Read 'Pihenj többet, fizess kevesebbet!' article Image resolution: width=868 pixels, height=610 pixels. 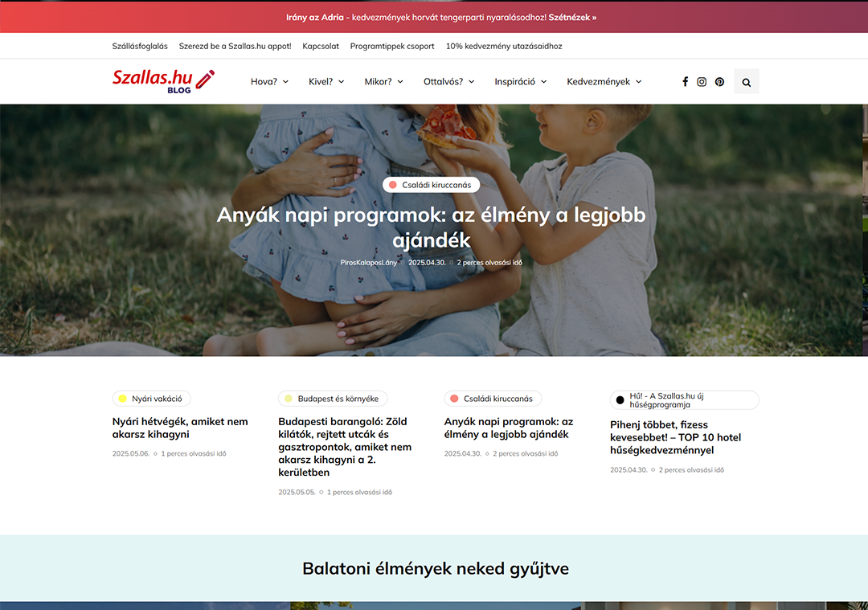(675, 437)
